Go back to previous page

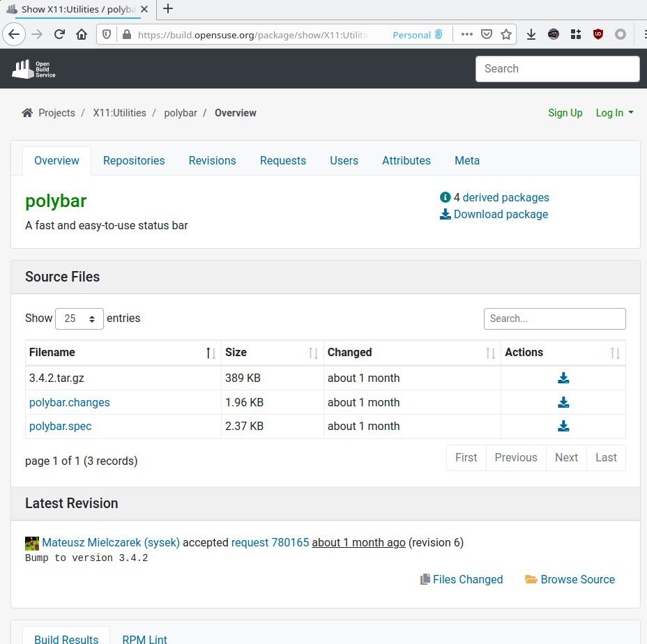click(x=14, y=34)
